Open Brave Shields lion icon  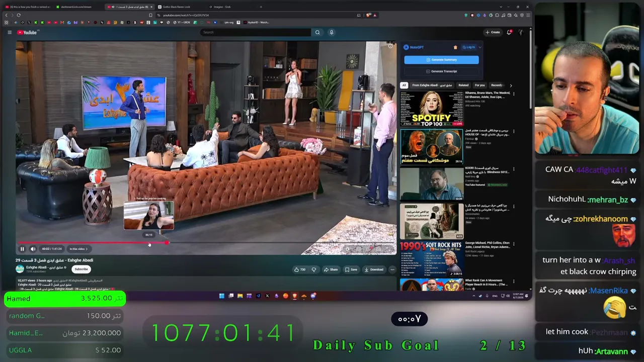click(369, 15)
